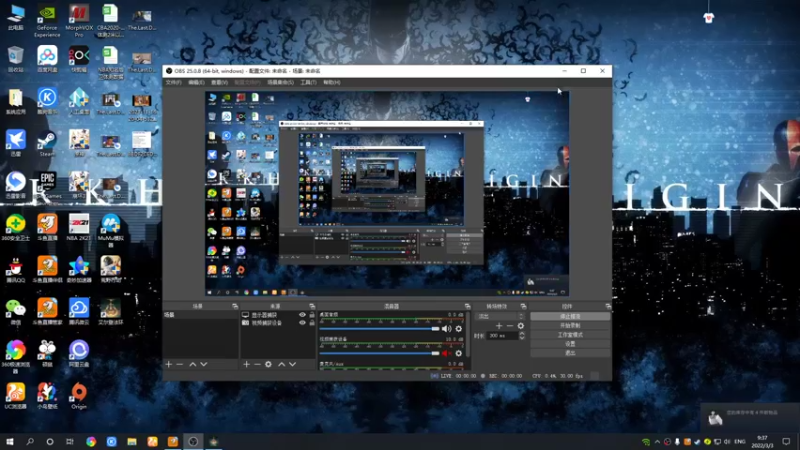Increase transition duration with stepper up arrow
The height and width of the screenshot is (450, 800).
tap(521, 334)
